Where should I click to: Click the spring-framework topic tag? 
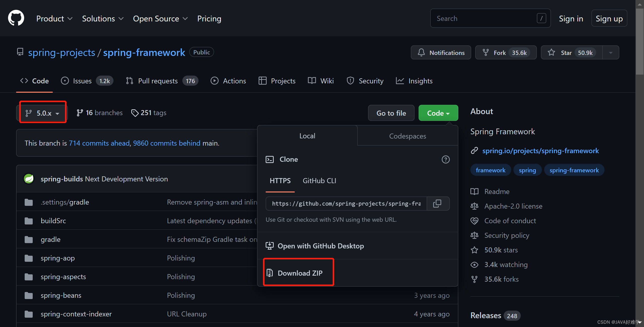(x=574, y=170)
